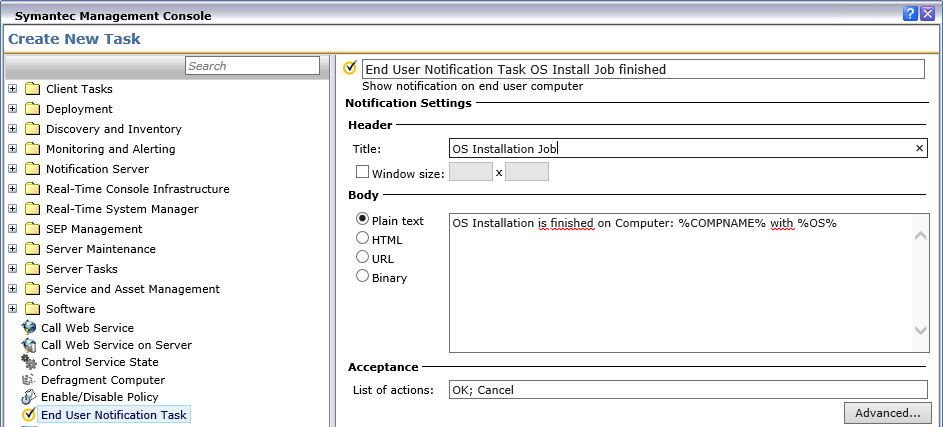Screen dimensions: 943x427
Task: Click the Advanced... button
Action: click(x=887, y=413)
